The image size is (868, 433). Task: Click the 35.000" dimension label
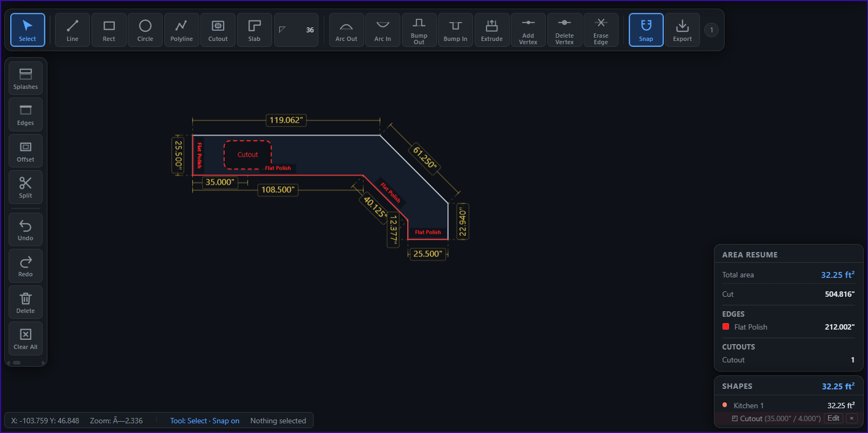click(220, 182)
